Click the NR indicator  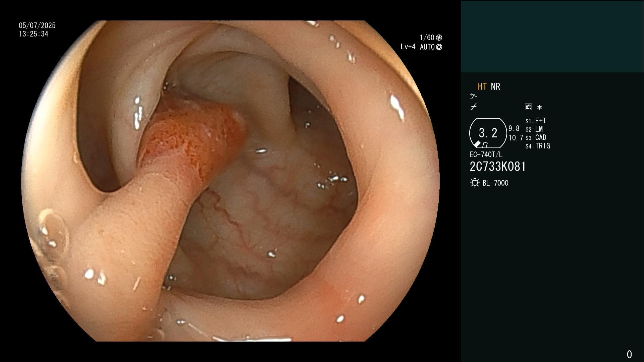click(x=495, y=86)
